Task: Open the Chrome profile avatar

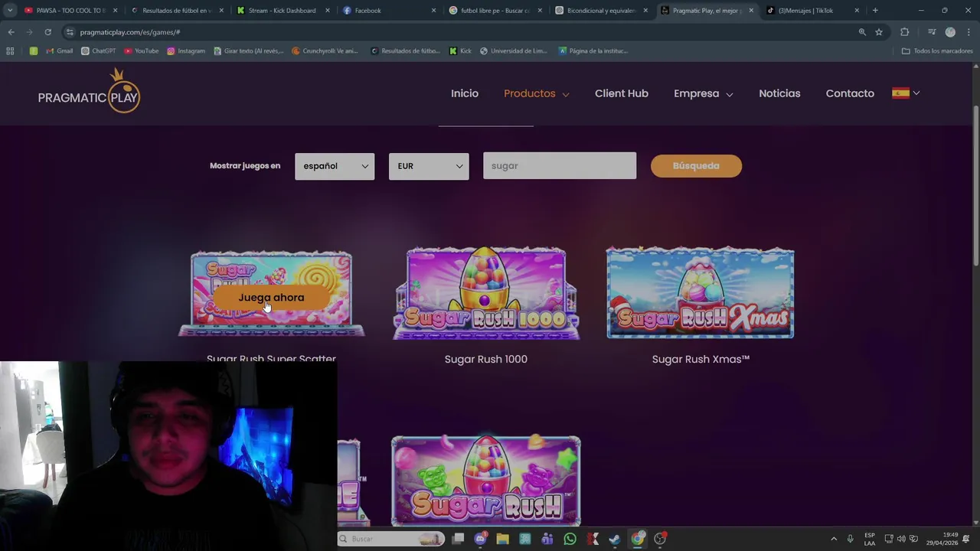Action: coord(950,32)
